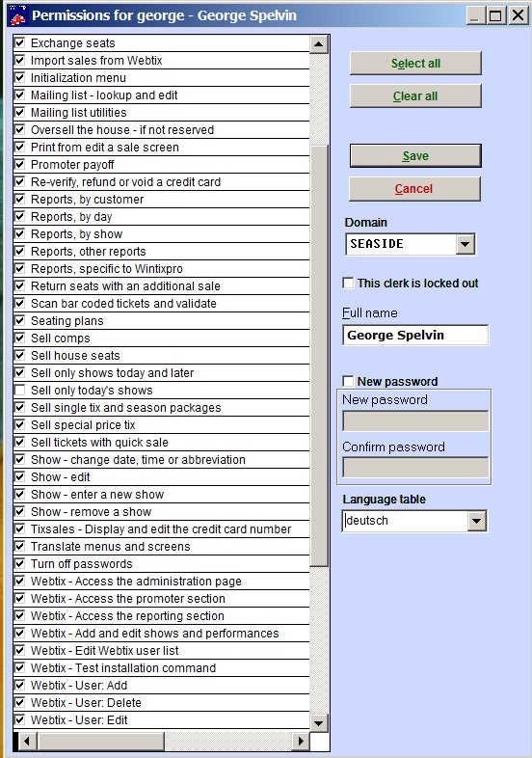
Task: Click the scroll down arrow of permissions list
Action: [318, 723]
